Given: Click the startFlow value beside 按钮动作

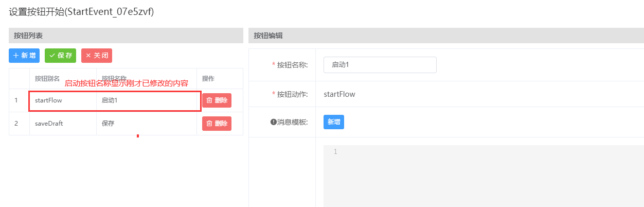Looking at the screenshot, I should click(339, 94).
